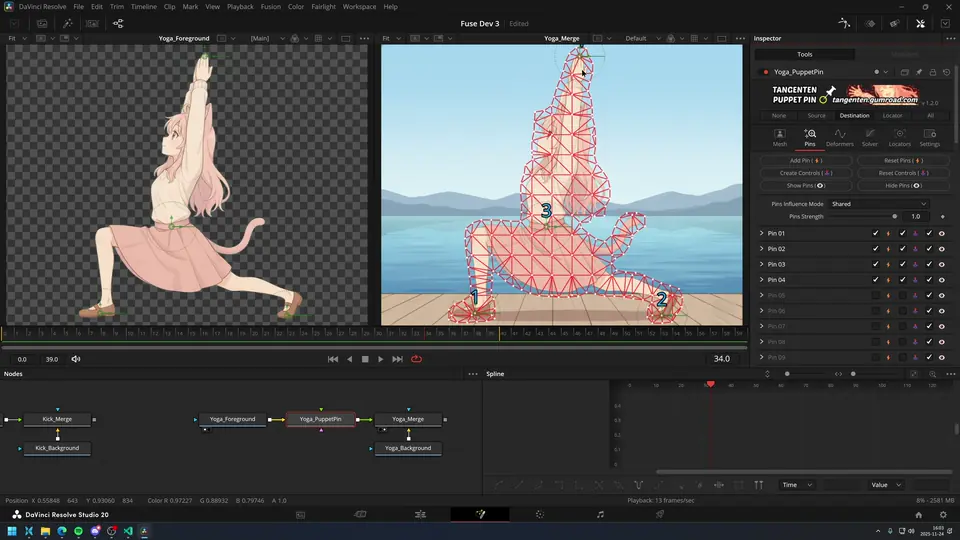Toggle Pin 06 third checkbox
Screen dimensions: 960x540
pos(929,311)
